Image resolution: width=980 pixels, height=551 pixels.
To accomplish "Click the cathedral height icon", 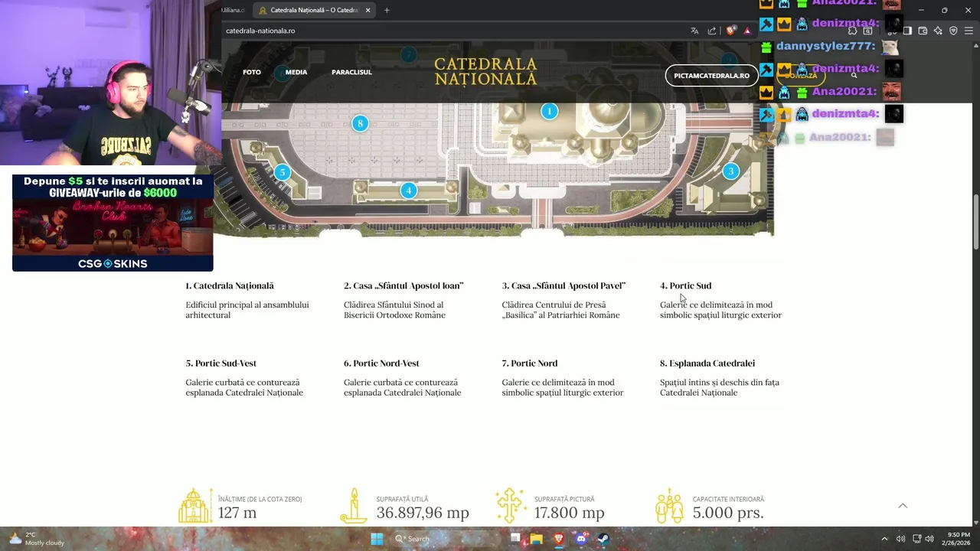I will (x=194, y=506).
